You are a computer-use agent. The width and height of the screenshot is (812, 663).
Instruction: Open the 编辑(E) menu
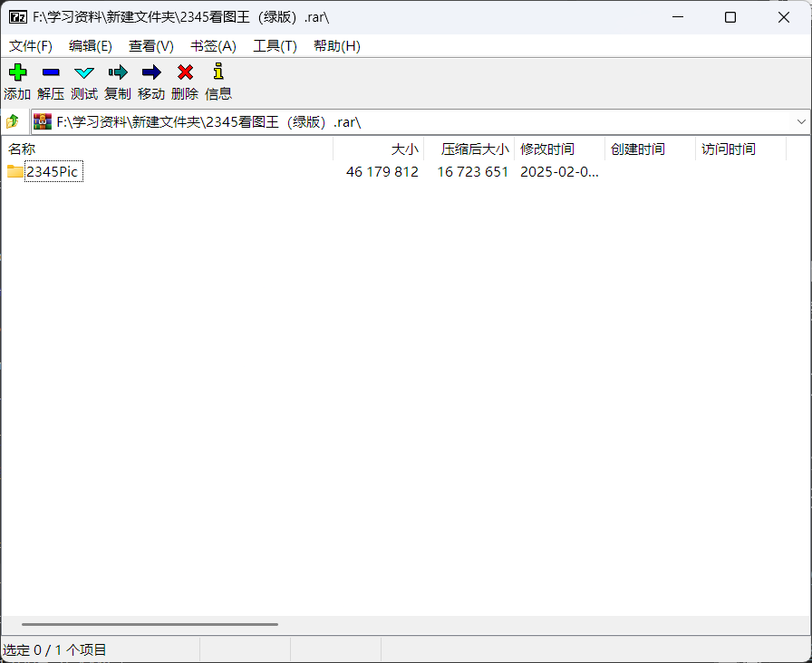click(x=91, y=46)
